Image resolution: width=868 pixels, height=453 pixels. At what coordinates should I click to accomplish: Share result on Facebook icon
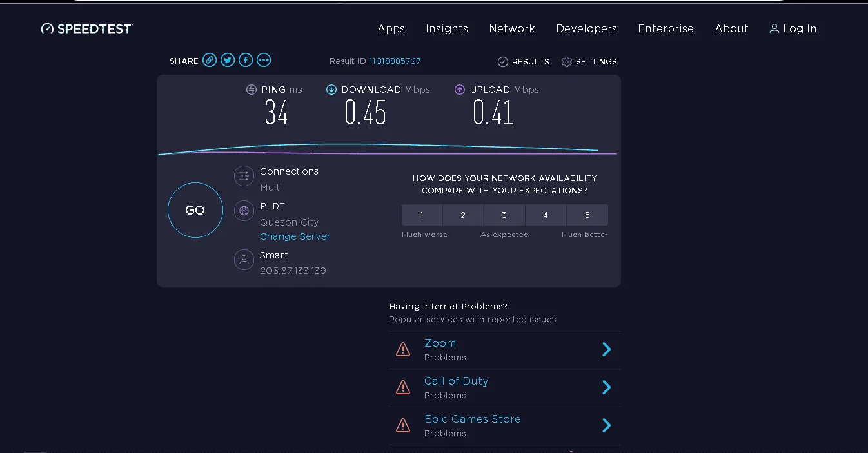pos(246,60)
